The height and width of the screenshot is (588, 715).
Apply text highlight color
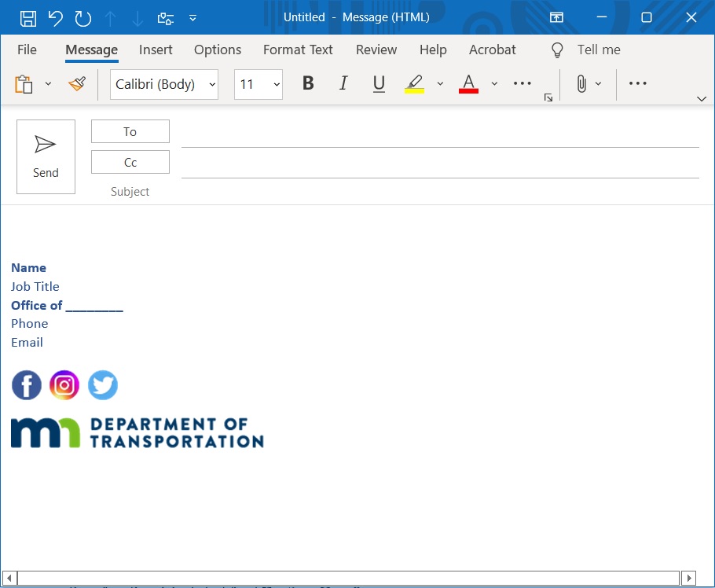[x=414, y=83]
